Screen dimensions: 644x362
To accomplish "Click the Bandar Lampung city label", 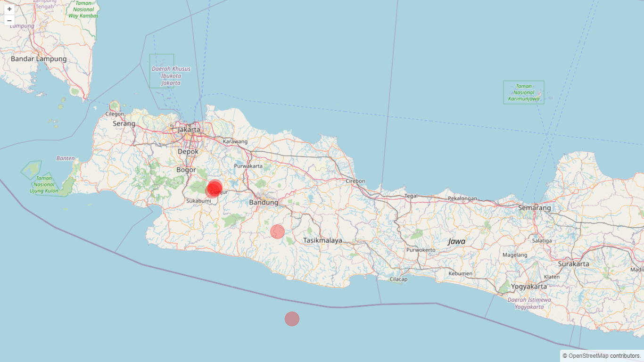I will 39,59.
